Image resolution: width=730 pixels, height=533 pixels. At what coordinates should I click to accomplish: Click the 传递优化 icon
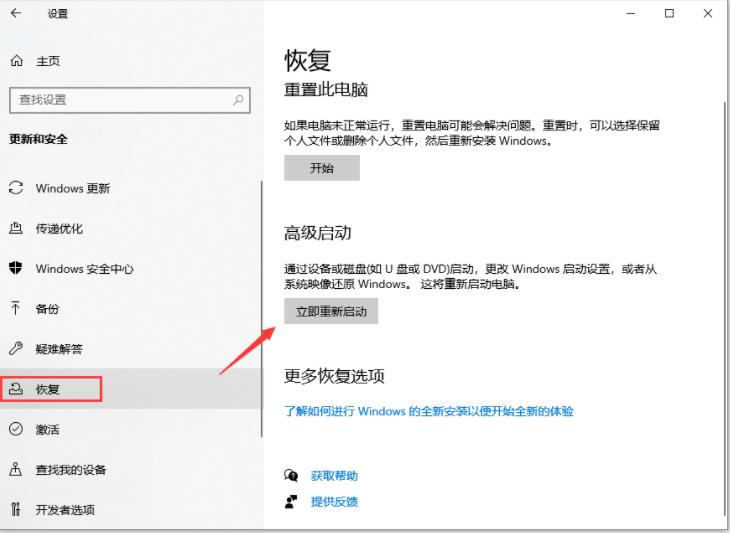[x=16, y=228]
